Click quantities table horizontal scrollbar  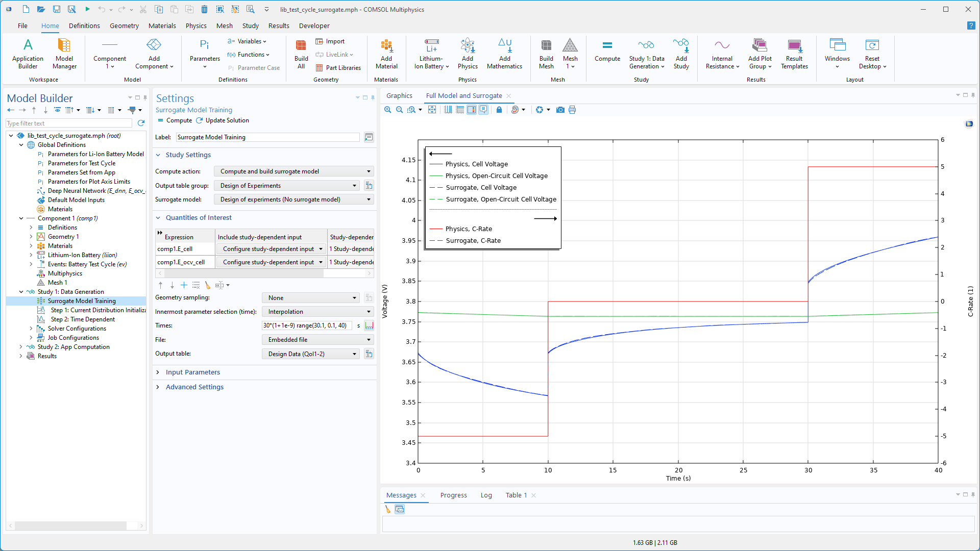coord(243,273)
